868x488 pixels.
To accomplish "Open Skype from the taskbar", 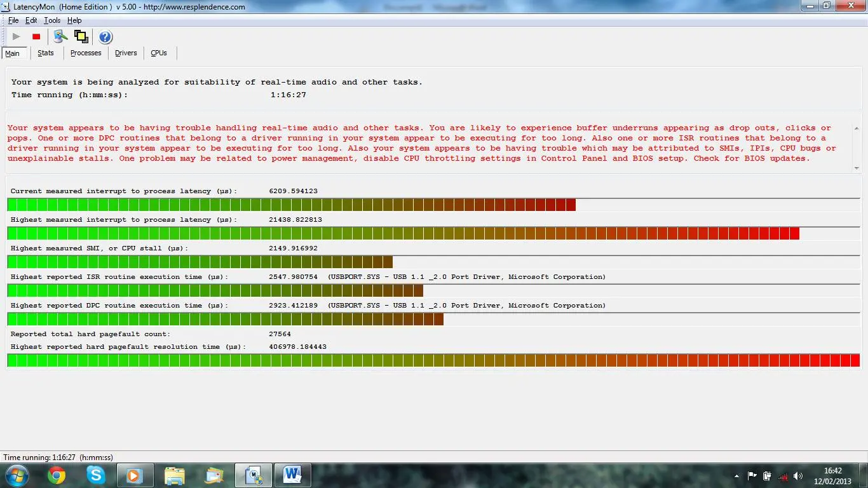I will 96,475.
